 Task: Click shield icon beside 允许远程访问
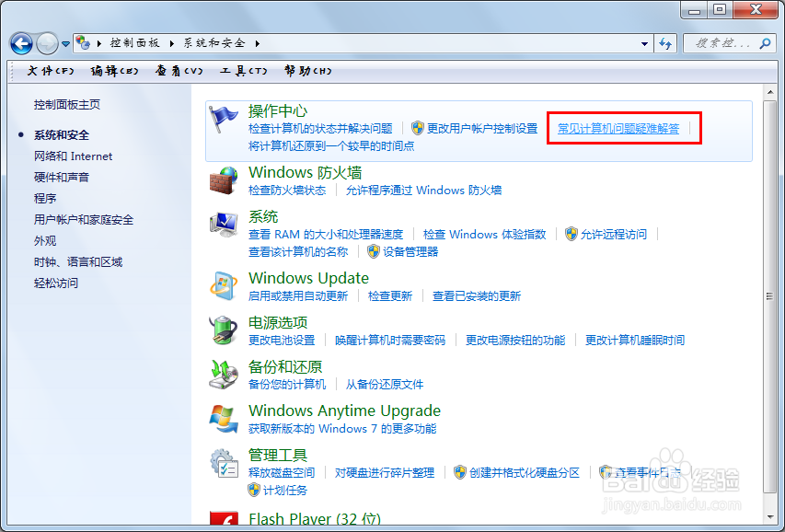[x=571, y=234]
